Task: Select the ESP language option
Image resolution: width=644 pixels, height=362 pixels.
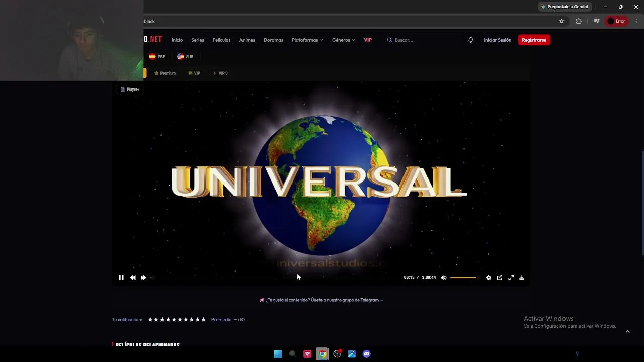Action: pos(157,57)
